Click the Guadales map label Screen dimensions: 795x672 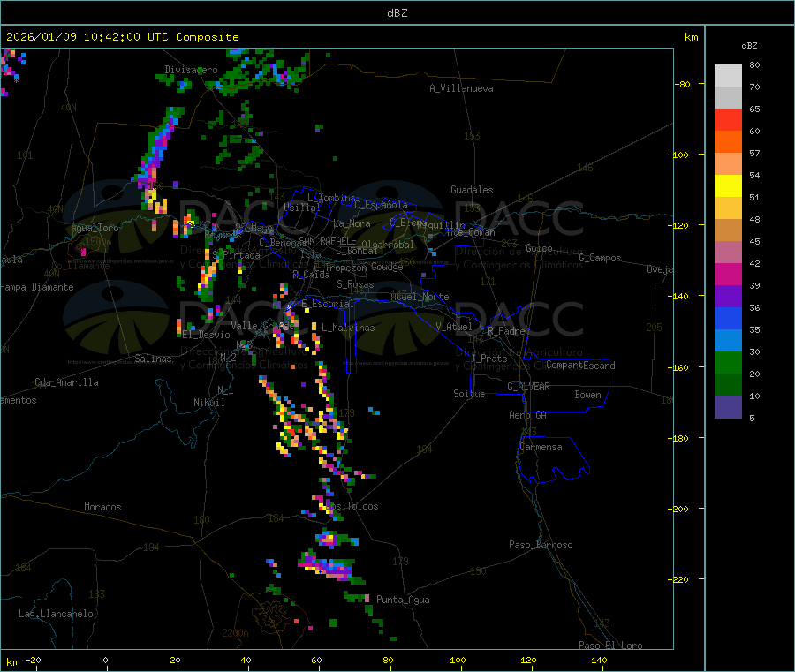point(472,190)
